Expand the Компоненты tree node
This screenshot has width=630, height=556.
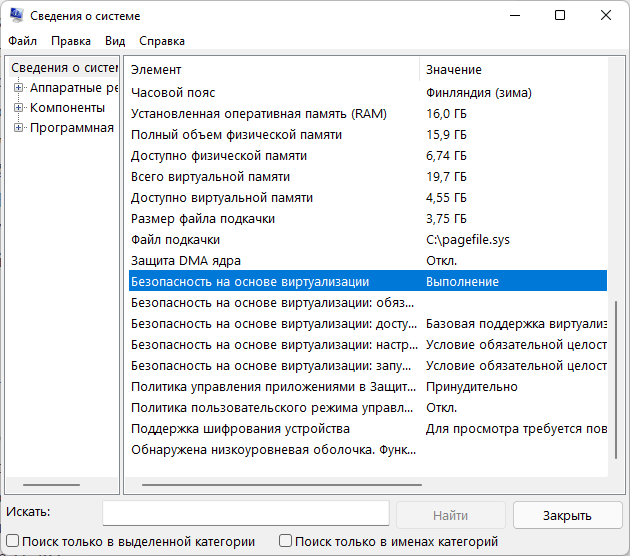pos(18,108)
